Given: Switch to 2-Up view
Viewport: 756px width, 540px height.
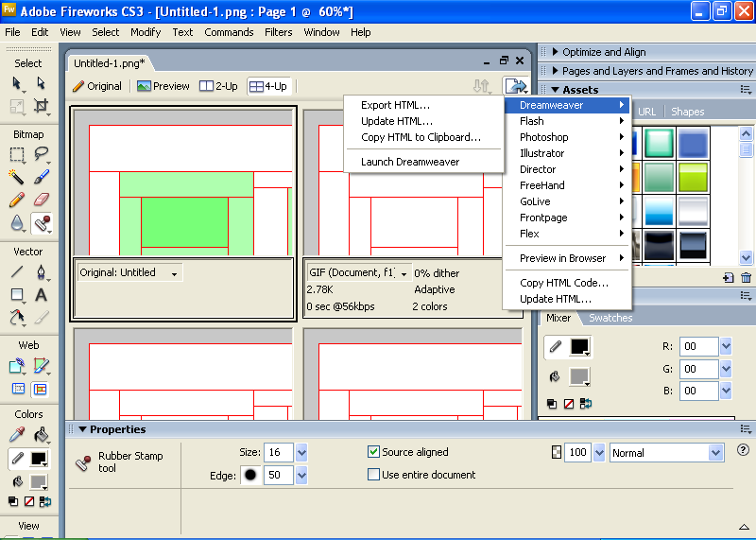Looking at the screenshot, I should coord(219,86).
